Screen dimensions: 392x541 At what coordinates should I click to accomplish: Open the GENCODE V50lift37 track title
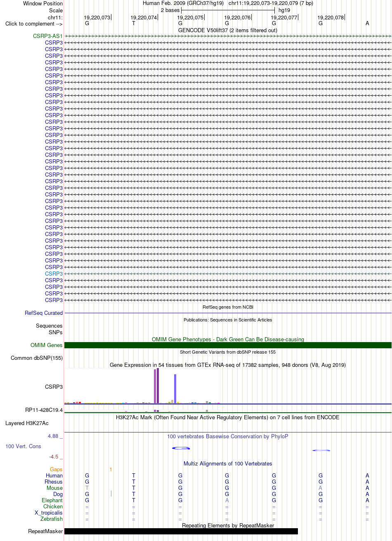tap(228, 30)
